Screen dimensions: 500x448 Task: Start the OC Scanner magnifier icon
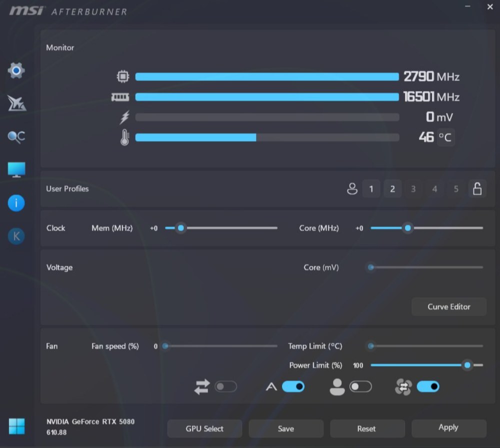16,137
